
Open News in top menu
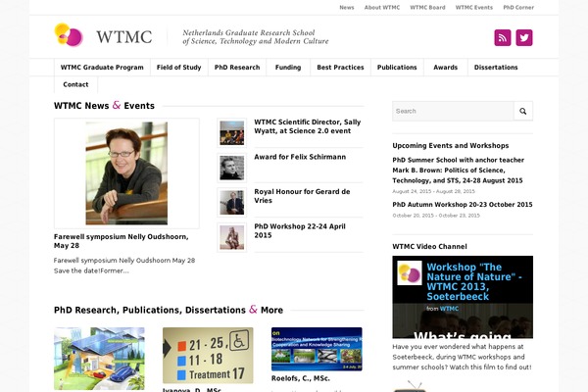tap(347, 8)
